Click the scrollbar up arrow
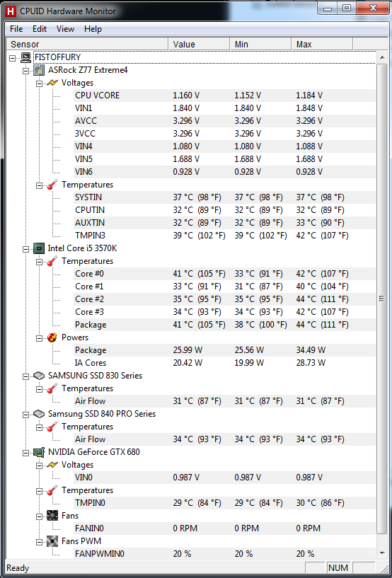Viewport: 392px width, 578px height. (x=381, y=57)
